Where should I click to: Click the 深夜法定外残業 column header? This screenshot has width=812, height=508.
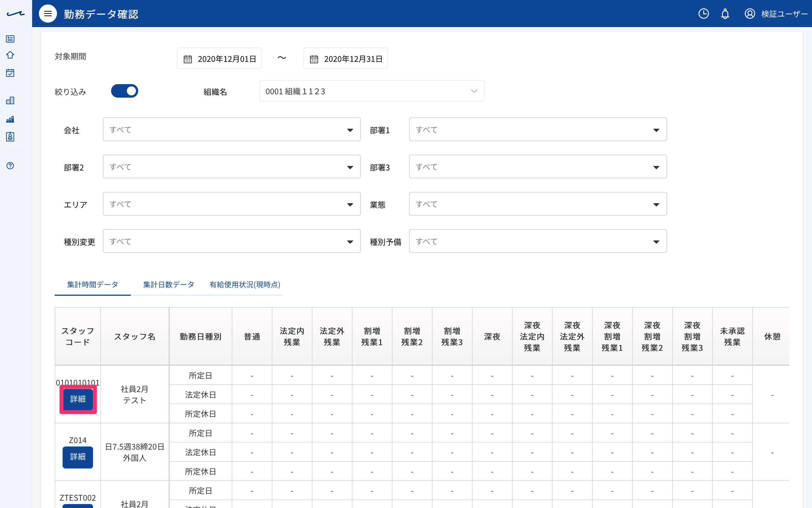[x=572, y=337]
